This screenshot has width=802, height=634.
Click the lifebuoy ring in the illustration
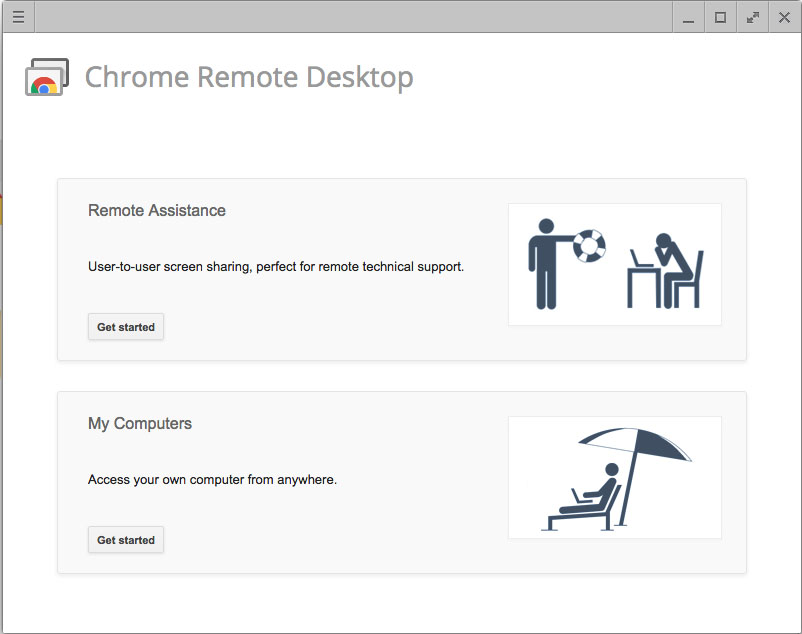coord(590,245)
